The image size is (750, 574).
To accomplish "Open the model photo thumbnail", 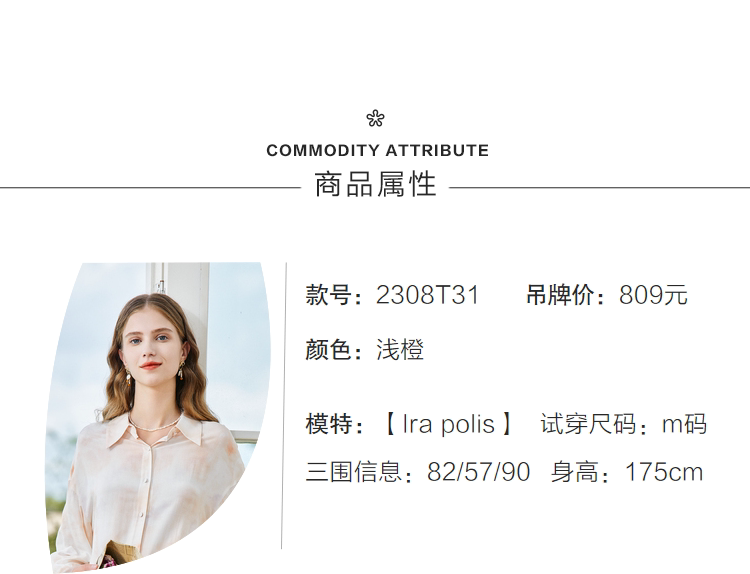I will [x=158, y=418].
